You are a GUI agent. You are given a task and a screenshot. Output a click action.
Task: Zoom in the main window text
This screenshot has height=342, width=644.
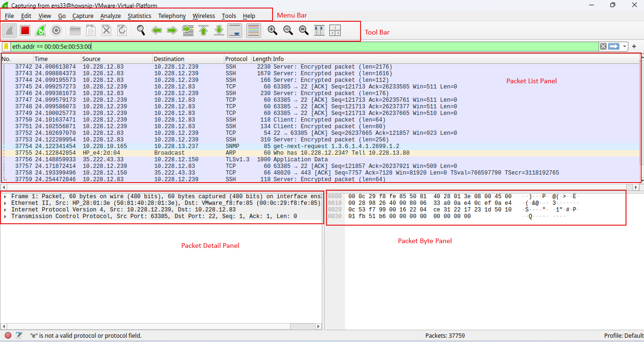coord(273,31)
